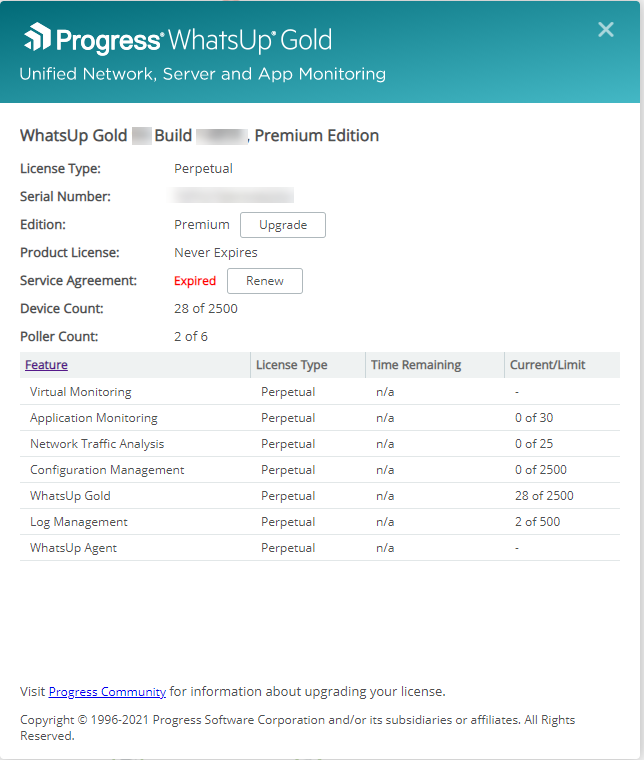Screen dimensions: 644x760
Task: Click the red Expired status text
Action: [195, 281]
